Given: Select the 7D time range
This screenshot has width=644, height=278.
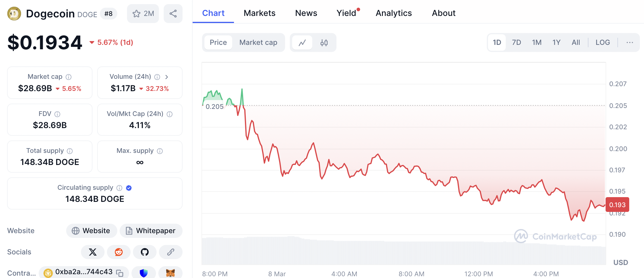Looking at the screenshot, I should (x=516, y=42).
